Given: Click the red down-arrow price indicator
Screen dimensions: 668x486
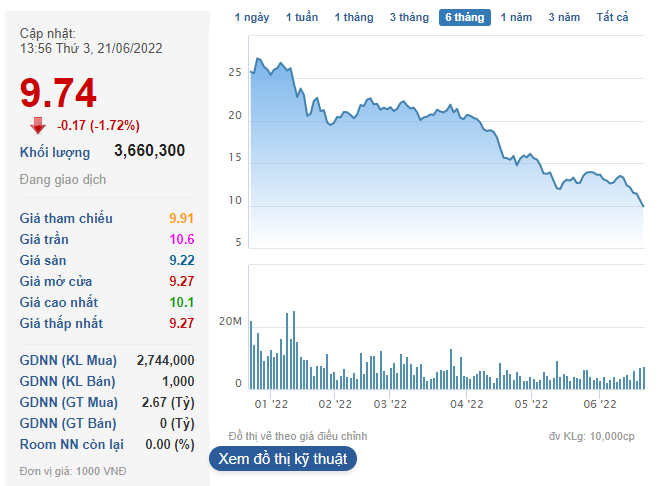Looking at the screenshot, I should (x=38, y=125).
